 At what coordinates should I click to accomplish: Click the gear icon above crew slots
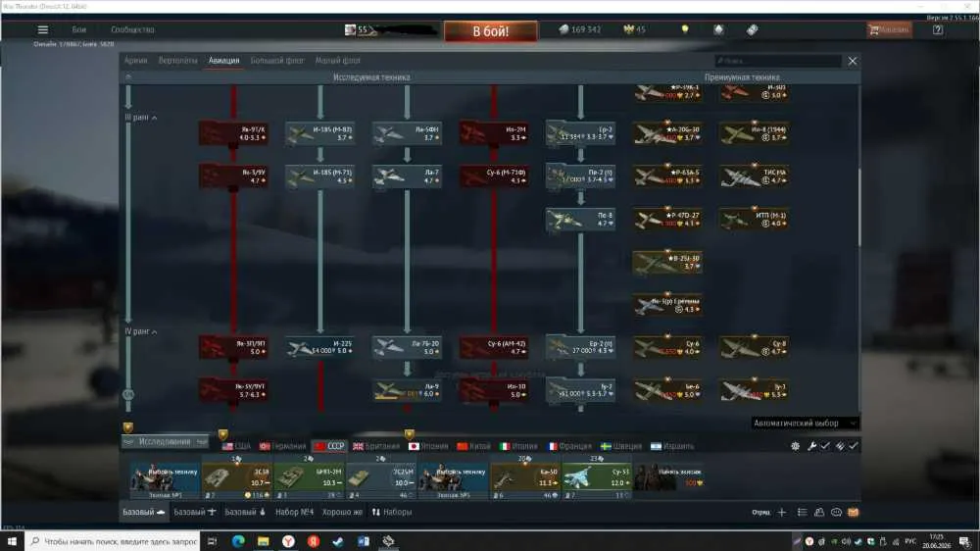(x=795, y=446)
